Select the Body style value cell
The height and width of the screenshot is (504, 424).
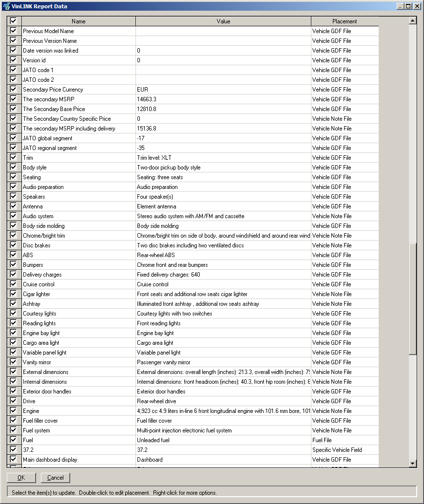point(223,168)
